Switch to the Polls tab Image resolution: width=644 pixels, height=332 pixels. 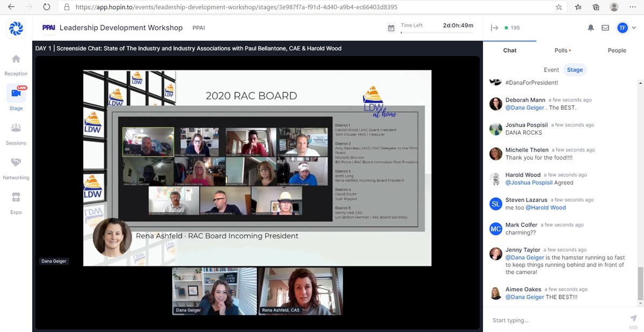coord(562,50)
